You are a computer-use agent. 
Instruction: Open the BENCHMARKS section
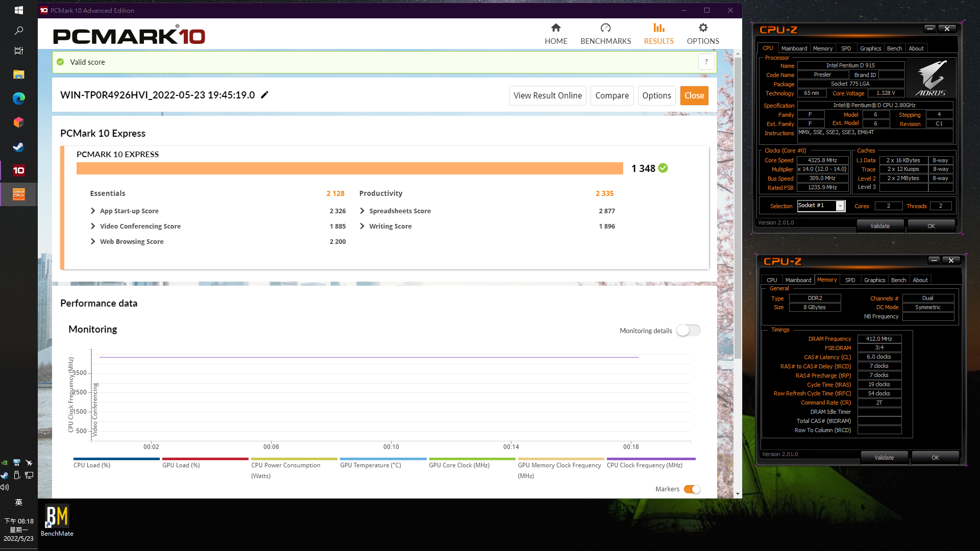pyautogui.click(x=605, y=34)
